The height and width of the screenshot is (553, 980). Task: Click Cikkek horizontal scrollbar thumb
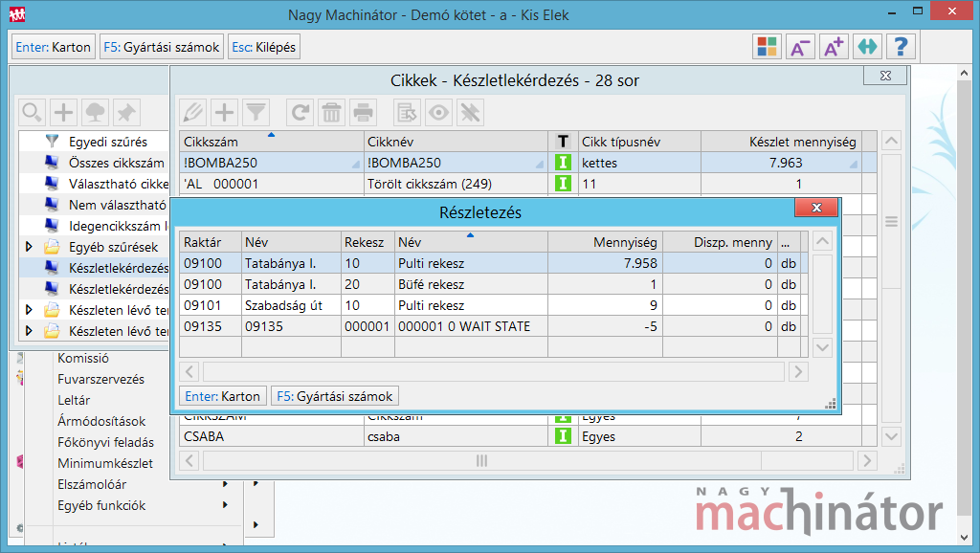482,461
